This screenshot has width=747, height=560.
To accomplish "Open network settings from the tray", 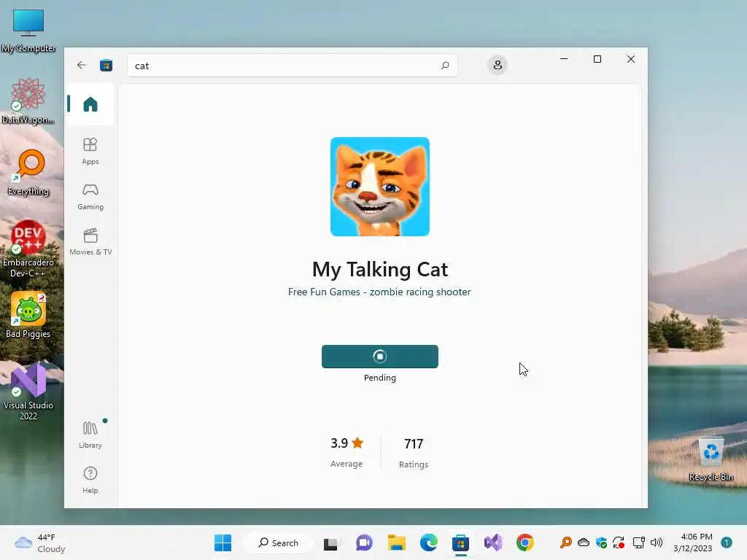I will [638, 542].
